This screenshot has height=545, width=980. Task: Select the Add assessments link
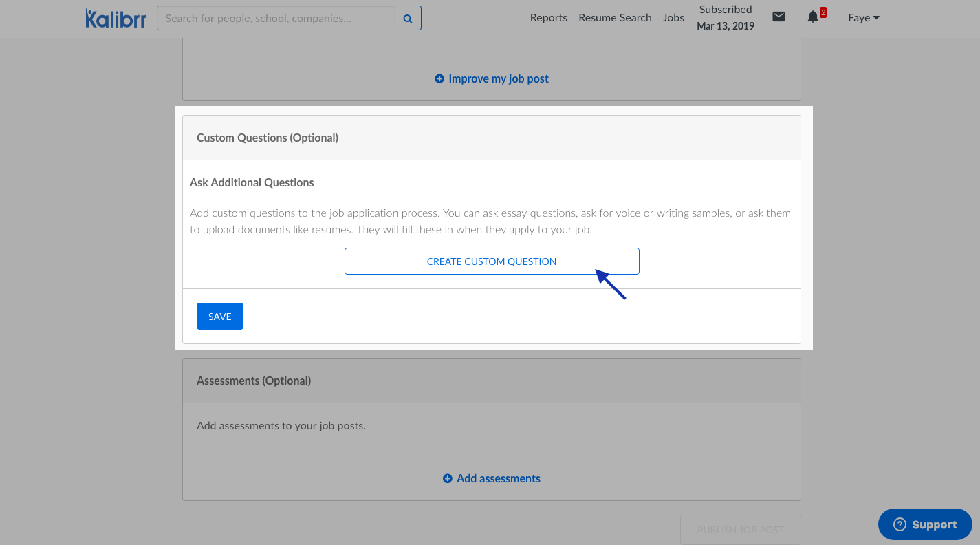pyautogui.click(x=499, y=478)
